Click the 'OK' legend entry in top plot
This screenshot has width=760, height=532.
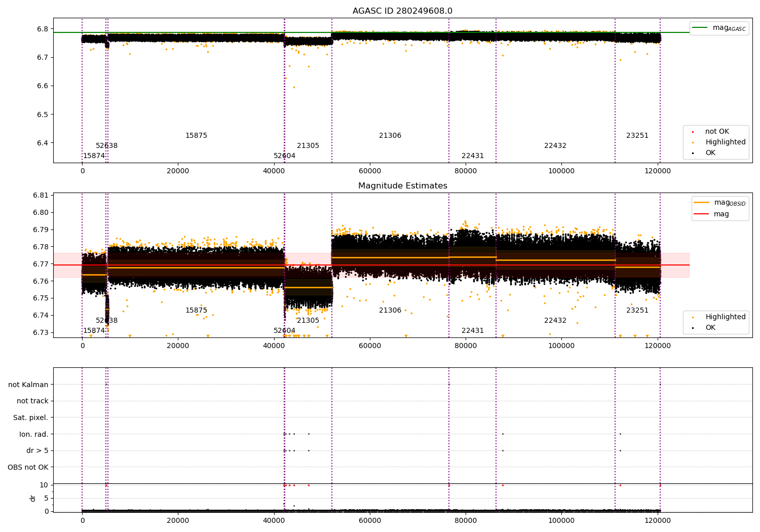[710, 153]
